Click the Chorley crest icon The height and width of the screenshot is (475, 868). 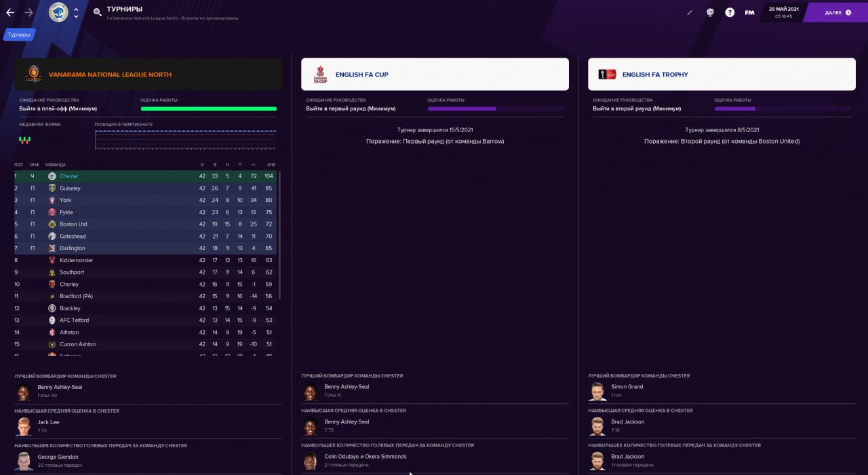click(52, 285)
